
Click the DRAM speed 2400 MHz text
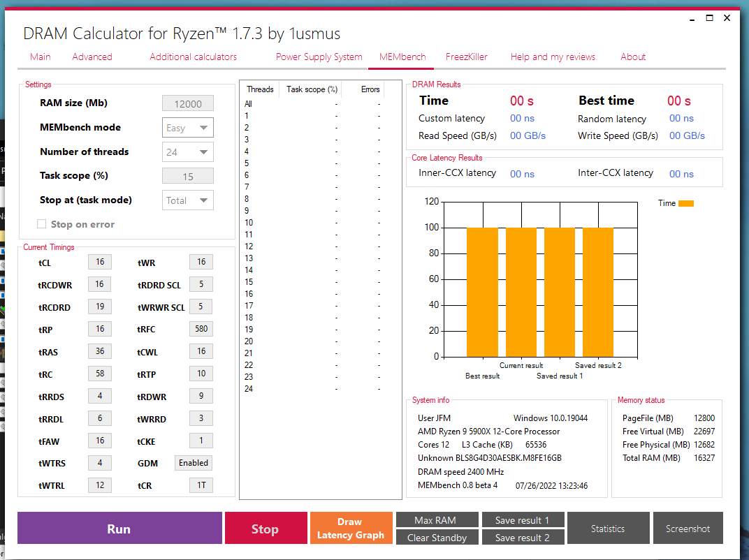(461, 472)
